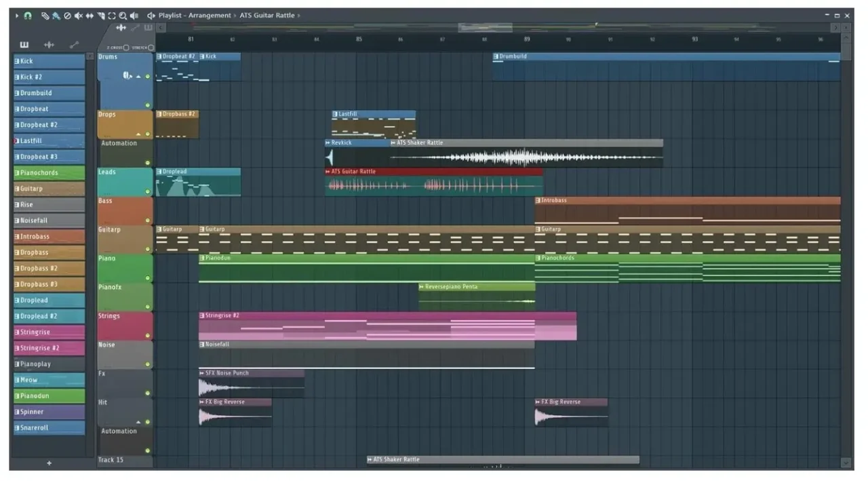Select the Draw pencil tool
This screenshot has width=868, height=481.
point(45,15)
